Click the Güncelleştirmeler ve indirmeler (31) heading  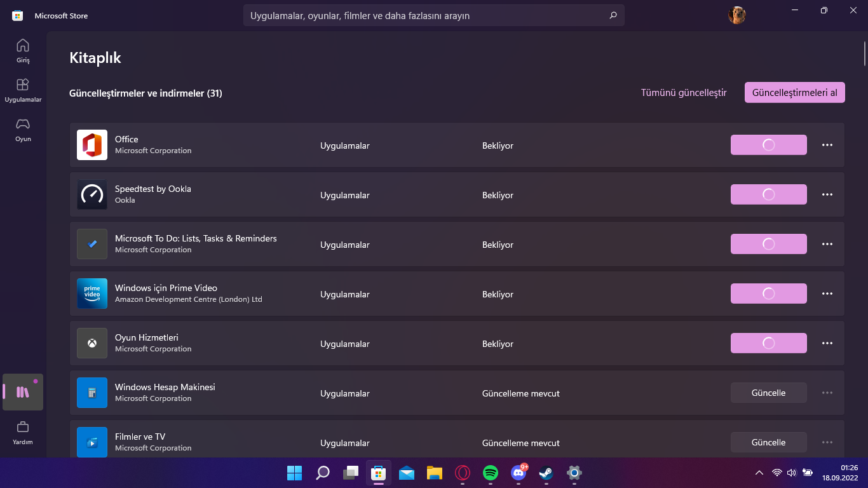click(x=146, y=93)
